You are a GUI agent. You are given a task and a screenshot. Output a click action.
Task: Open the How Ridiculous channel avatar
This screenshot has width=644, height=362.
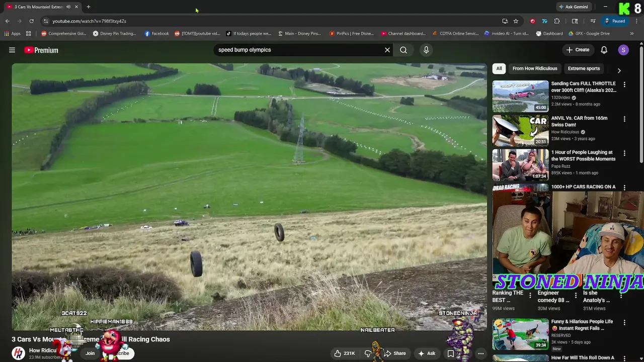click(19, 353)
